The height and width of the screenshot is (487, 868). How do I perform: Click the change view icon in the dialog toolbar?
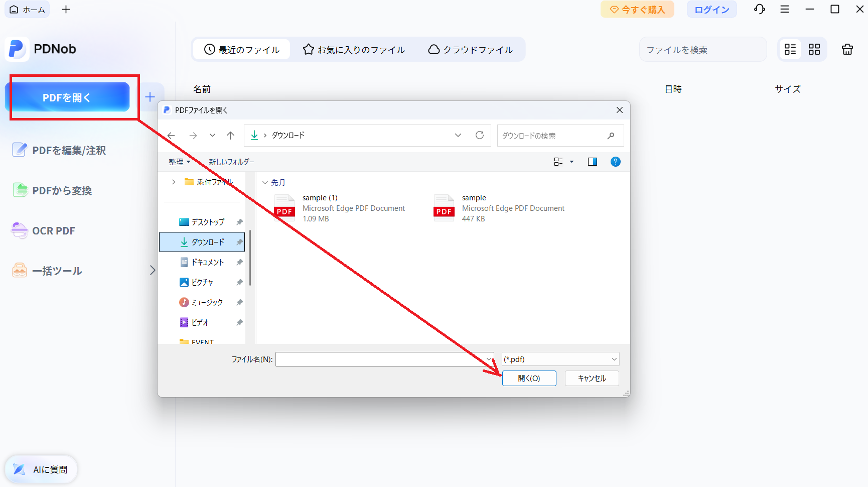click(558, 162)
